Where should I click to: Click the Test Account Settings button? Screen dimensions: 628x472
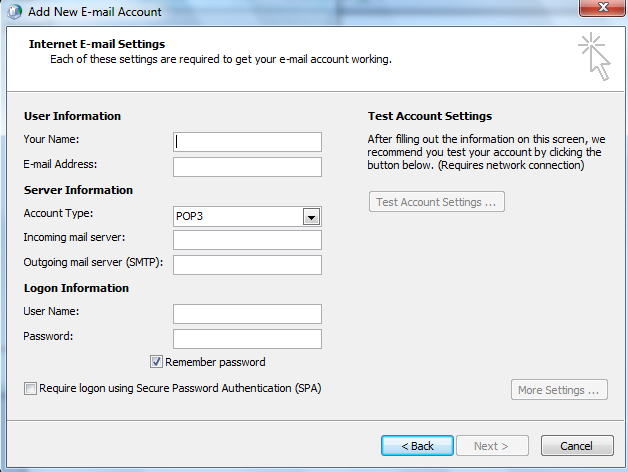(x=436, y=202)
